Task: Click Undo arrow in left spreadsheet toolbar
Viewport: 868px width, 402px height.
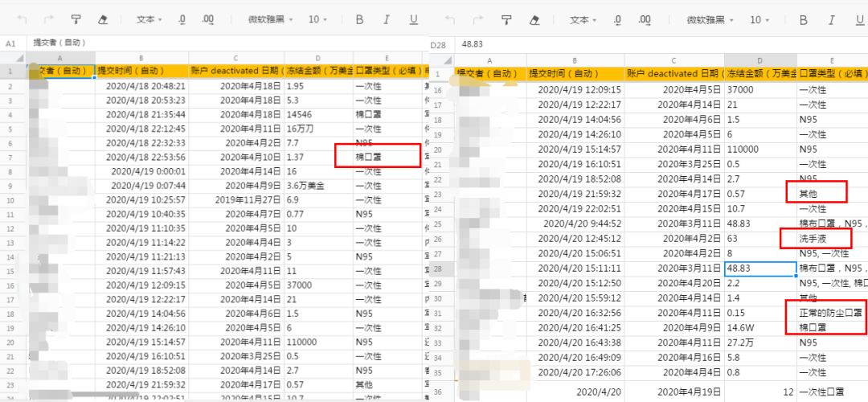Action: click(23, 19)
